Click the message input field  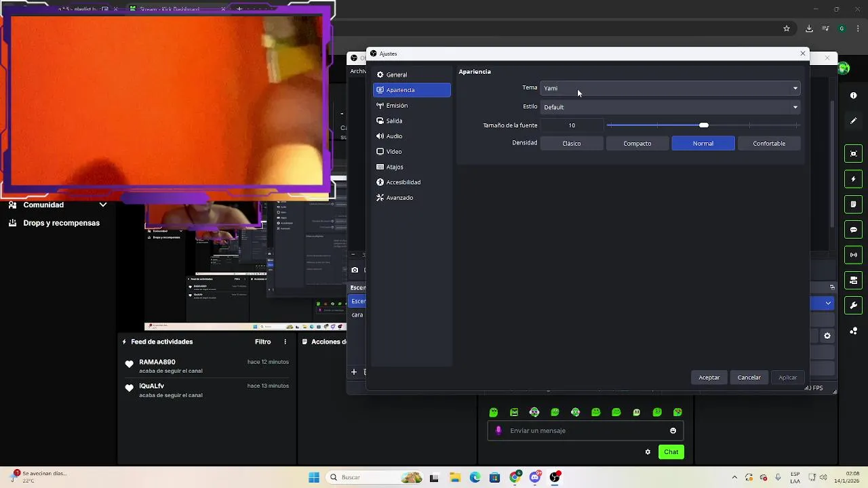click(587, 430)
